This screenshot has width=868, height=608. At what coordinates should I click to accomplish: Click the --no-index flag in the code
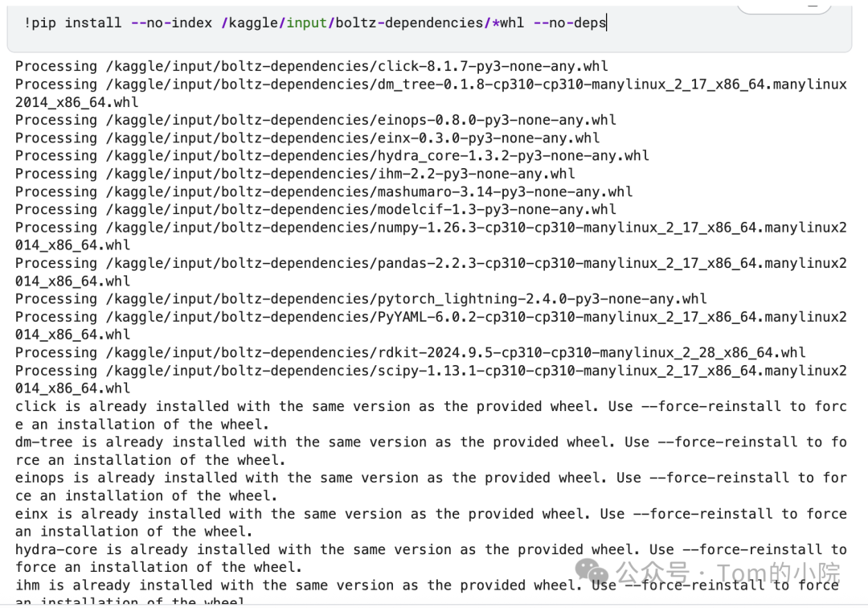pyautogui.click(x=172, y=23)
